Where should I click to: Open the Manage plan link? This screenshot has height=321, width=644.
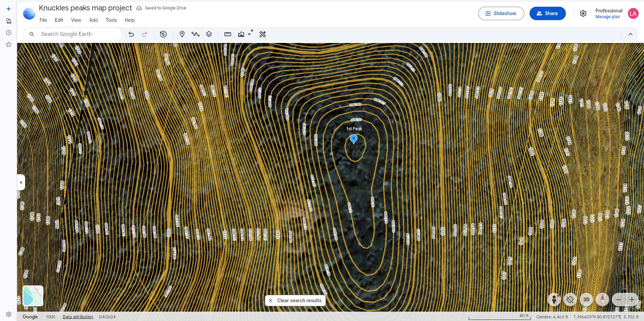tap(607, 17)
